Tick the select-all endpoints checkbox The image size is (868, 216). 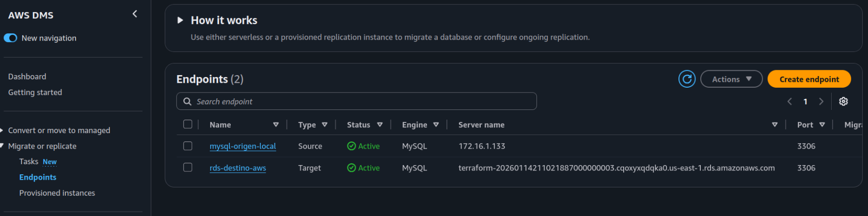point(188,124)
